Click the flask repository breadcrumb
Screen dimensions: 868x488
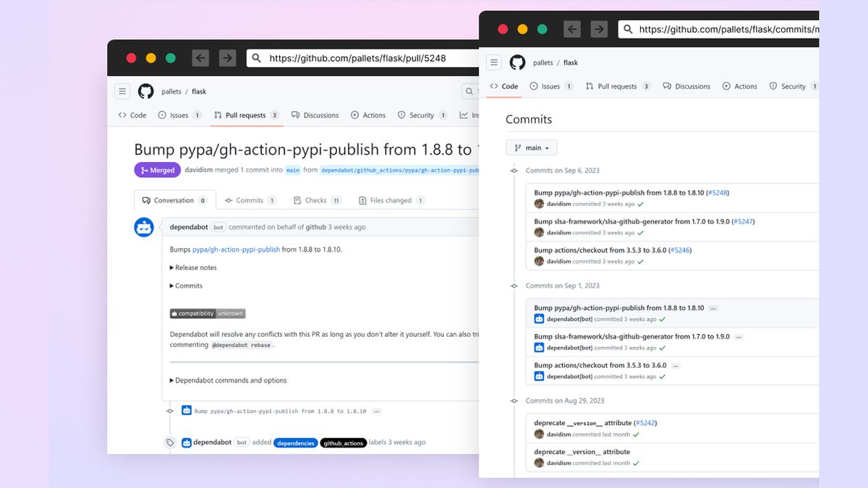coord(570,62)
